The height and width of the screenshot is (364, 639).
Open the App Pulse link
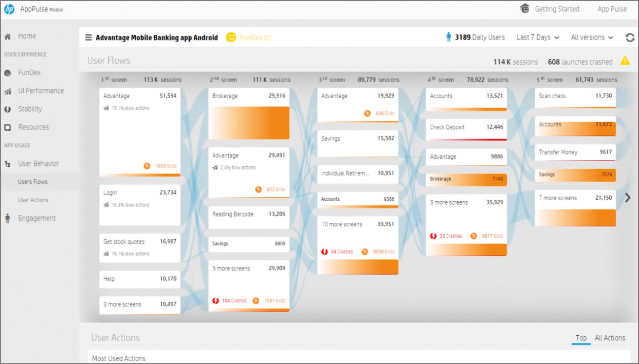(612, 9)
